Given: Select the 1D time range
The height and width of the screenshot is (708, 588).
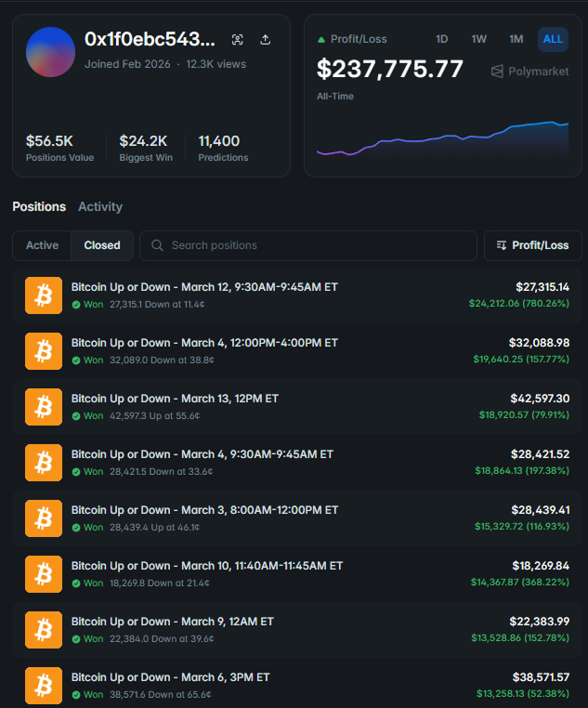Looking at the screenshot, I should 442,39.
